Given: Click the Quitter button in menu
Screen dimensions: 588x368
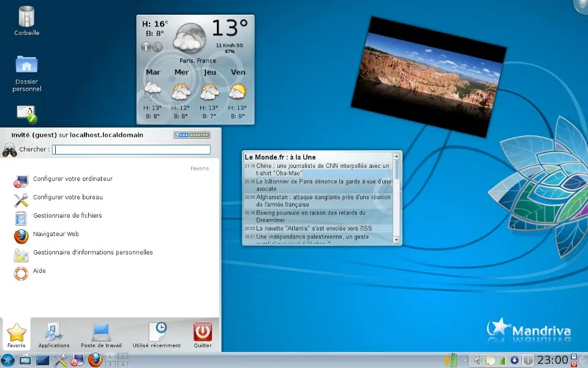Looking at the screenshot, I should (x=203, y=335).
